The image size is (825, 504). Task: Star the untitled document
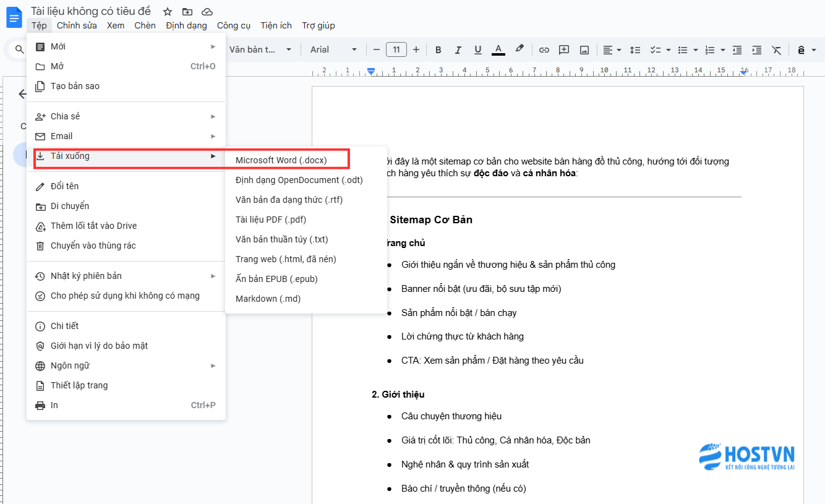(x=168, y=12)
